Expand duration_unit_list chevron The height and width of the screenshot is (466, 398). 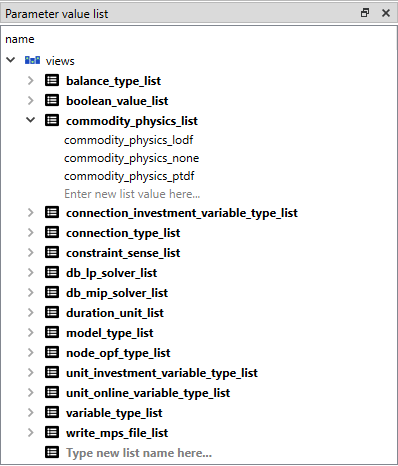coord(31,312)
